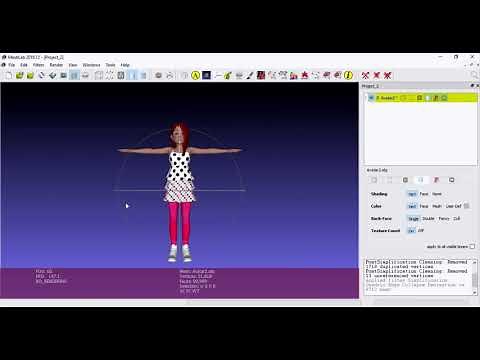Click the last red X delete icon
The width and height of the screenshot is (480, 360).
tap(387, 75)
